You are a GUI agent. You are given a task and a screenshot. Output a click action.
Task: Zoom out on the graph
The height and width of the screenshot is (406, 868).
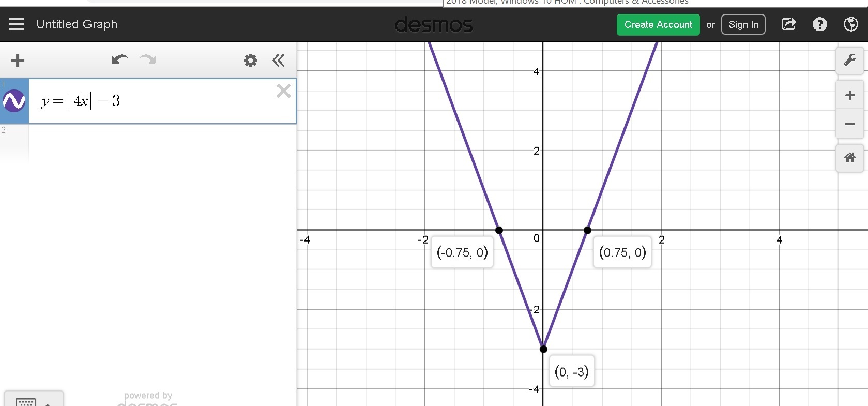[x=850, y=124]
